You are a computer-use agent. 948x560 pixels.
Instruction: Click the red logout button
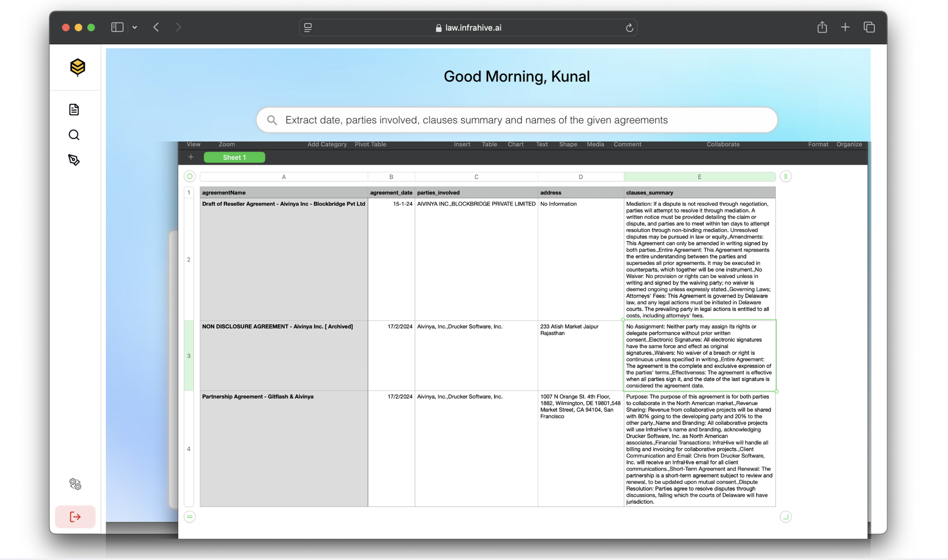click(75, 517)
